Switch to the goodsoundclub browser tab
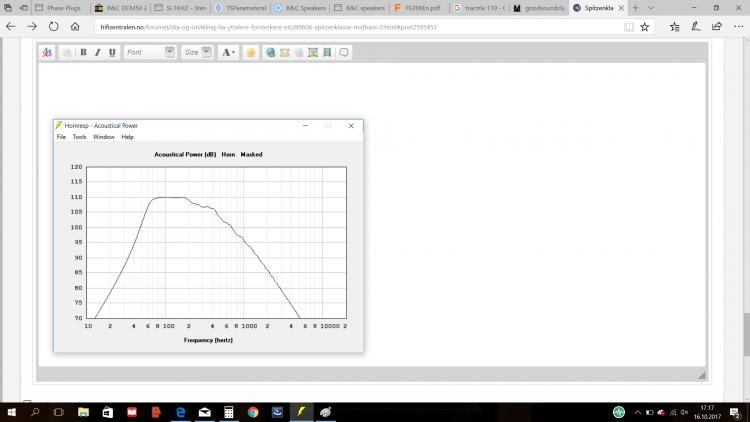Screen dimensions: 750x422 click(539, 8)
